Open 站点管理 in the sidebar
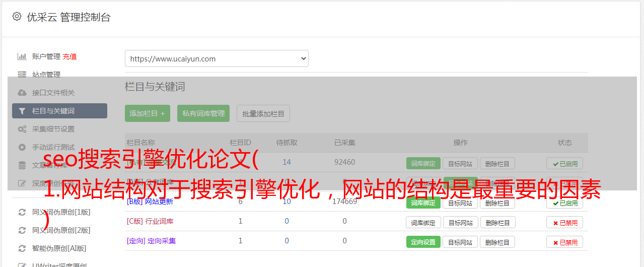Screen dimensions: 644x267 46,75
